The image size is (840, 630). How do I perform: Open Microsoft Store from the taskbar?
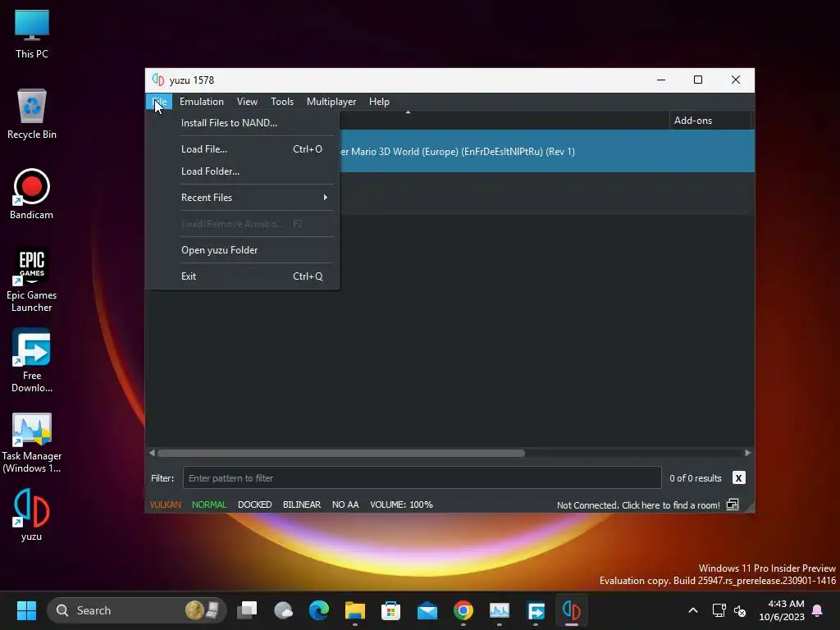coord(390,610)
